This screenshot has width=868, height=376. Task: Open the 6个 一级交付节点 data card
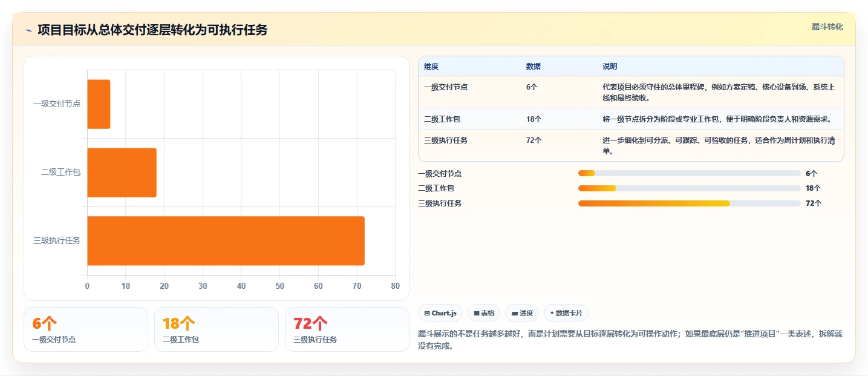click(86, 329)
